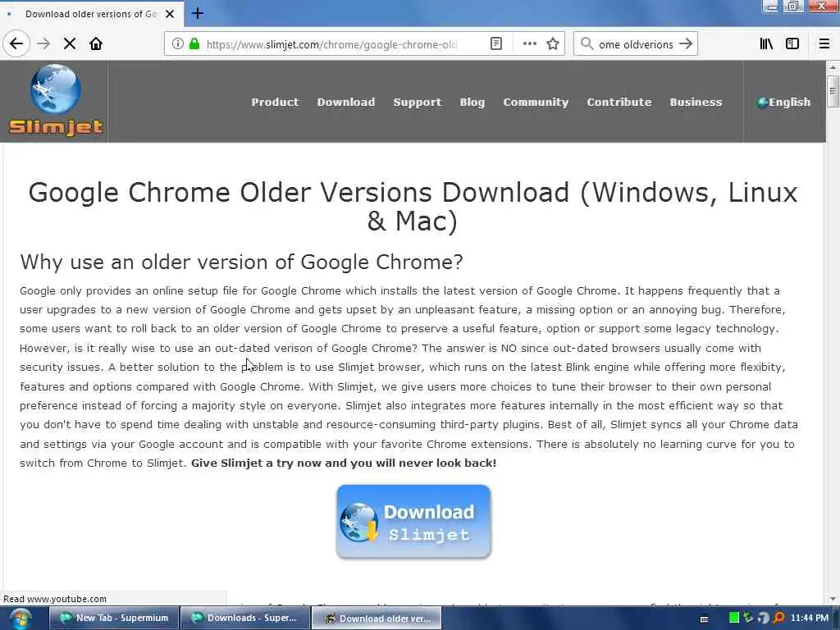This screenshot has width=840, height=630.
Task: Toggle the sidebar panel icon
Action: click(x=792, y=44)
